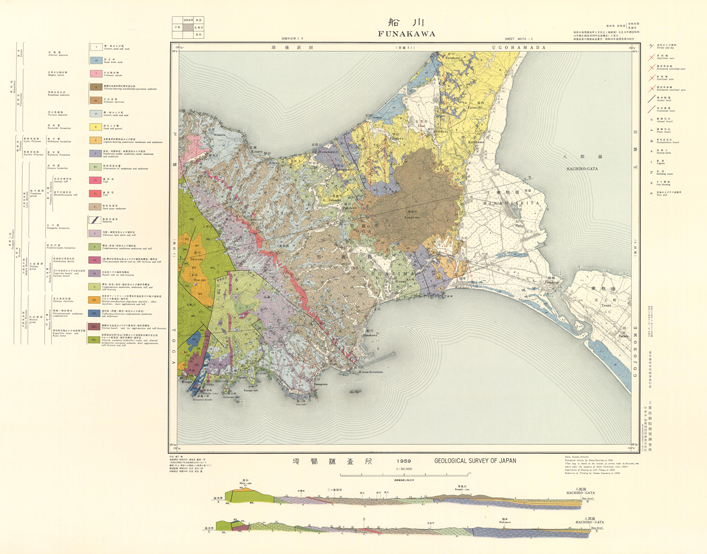This screenshot has height=554, width=707.
Task: Click the Gas showing legend symbol
Action: 651,183
